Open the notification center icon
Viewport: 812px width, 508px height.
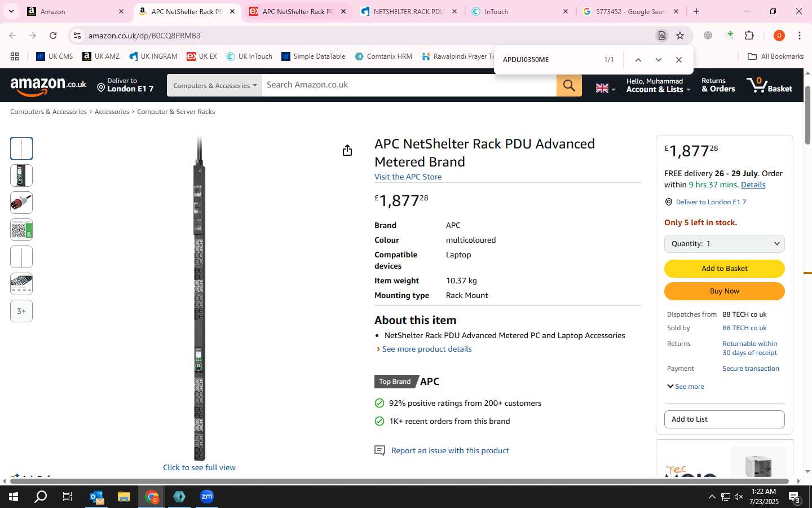coord(795,497)
